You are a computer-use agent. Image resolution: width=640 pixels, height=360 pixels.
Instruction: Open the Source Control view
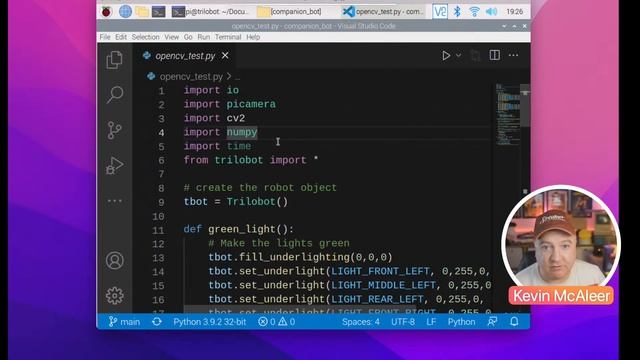pos(115,130)
